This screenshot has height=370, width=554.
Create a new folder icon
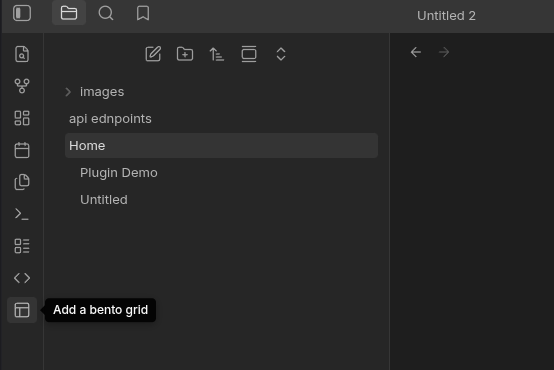pyautogui.click(x=185, y=54)
